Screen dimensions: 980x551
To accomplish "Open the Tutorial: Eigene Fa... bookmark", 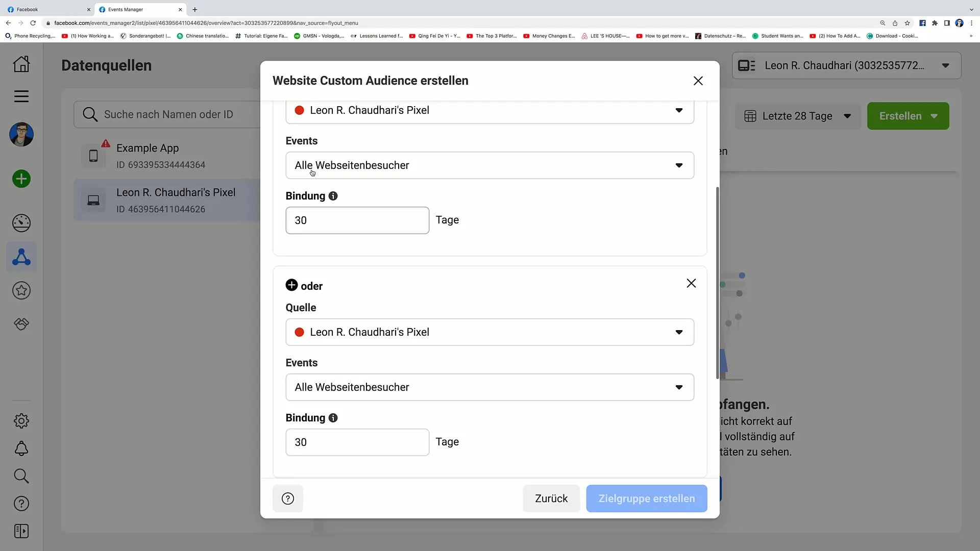I will tap(261, 36).
